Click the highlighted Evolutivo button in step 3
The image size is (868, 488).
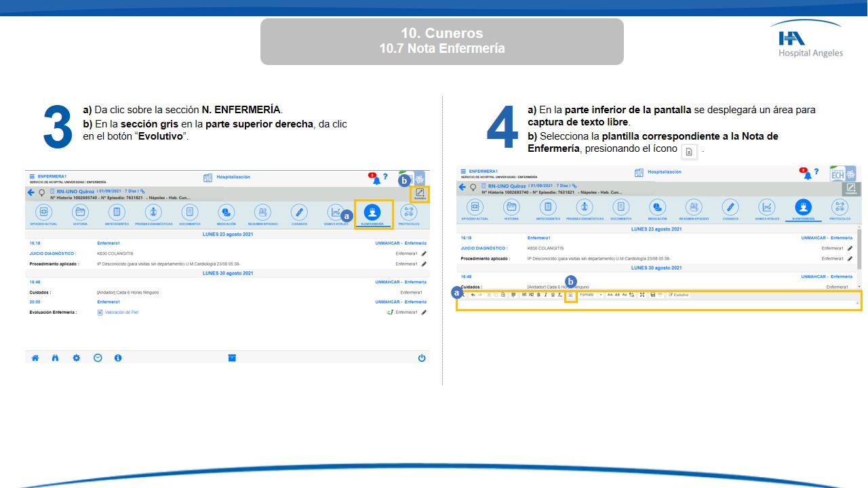(x=420, y=195)
